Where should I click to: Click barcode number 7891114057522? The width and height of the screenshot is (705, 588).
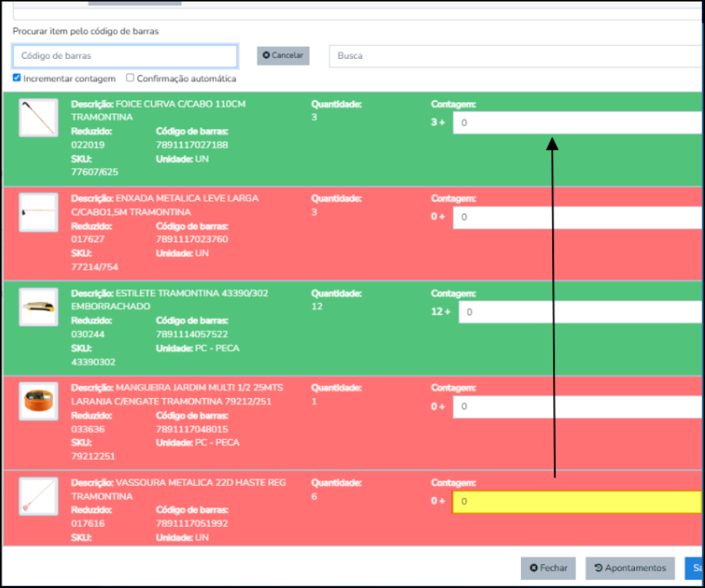(x=192, y=334)
